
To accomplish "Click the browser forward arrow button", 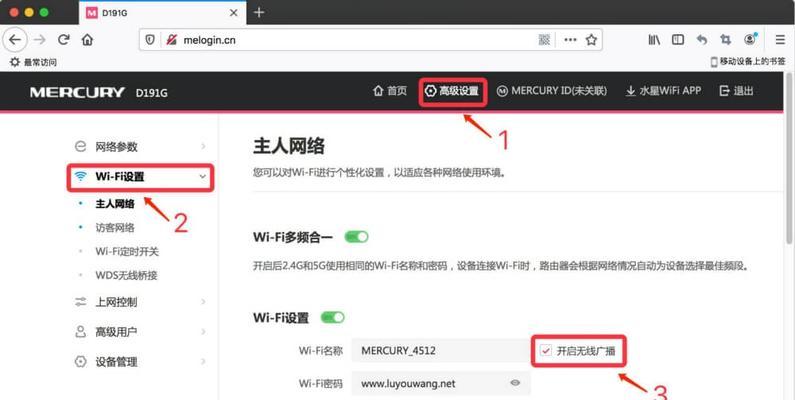I will 40,40.
